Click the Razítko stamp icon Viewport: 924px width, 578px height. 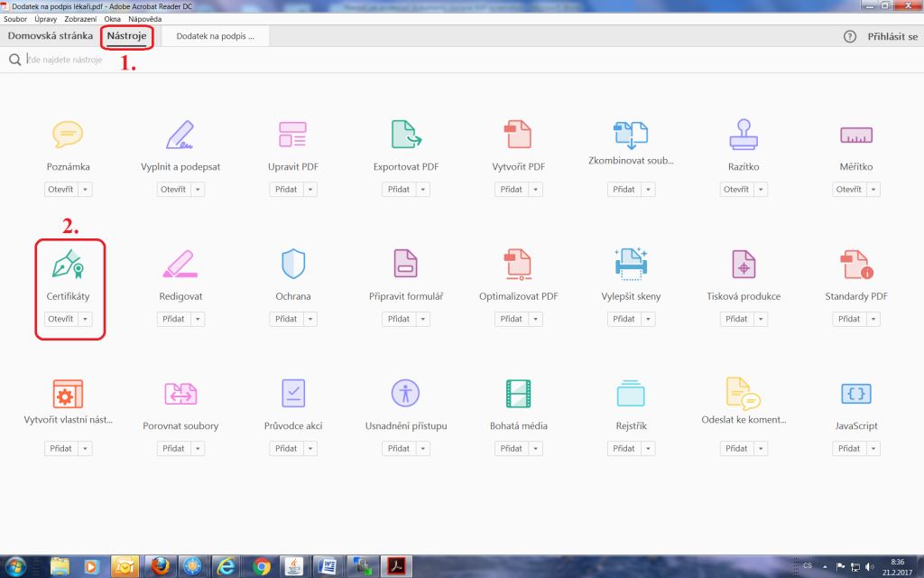(x=744, y=135)
